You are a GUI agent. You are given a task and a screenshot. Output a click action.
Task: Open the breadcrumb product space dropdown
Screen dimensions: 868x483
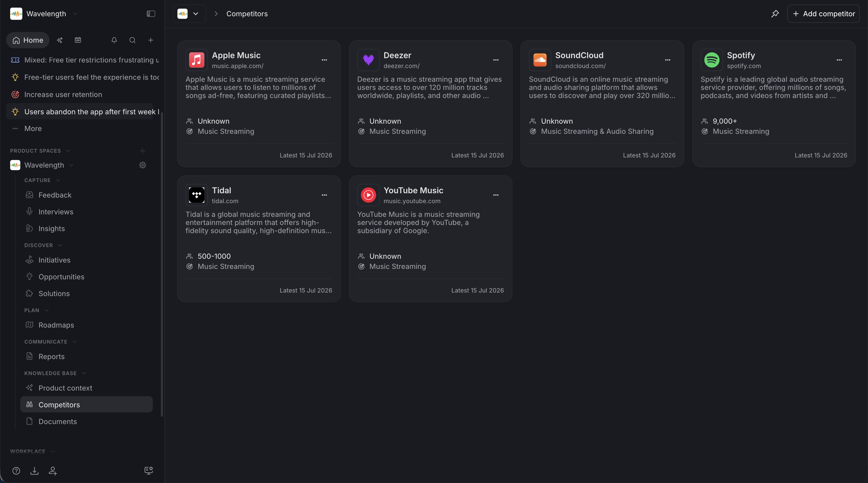click(x=189, y=14)
